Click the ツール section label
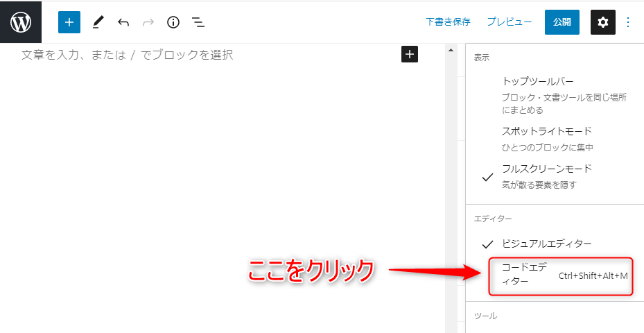The height and width of the screenshot is (333, 644). (x=485, y=316)
